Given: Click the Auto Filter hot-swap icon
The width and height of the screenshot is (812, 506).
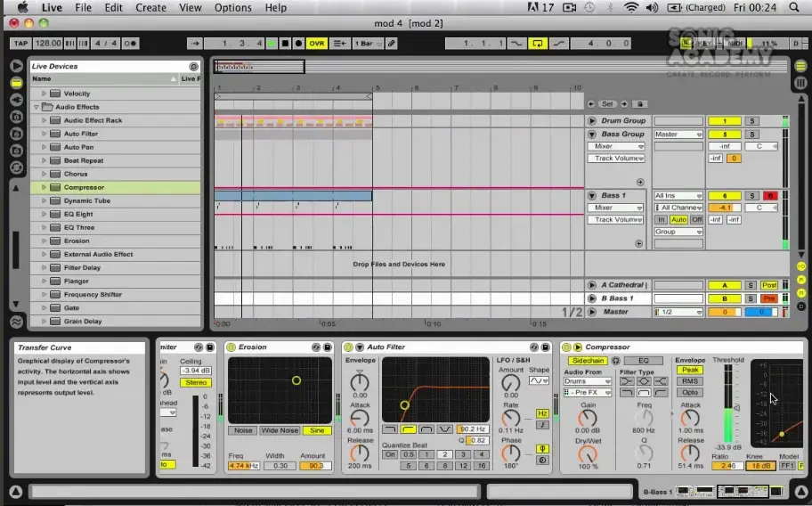Looking at the screenshot, I should click(x=534, y=347).
